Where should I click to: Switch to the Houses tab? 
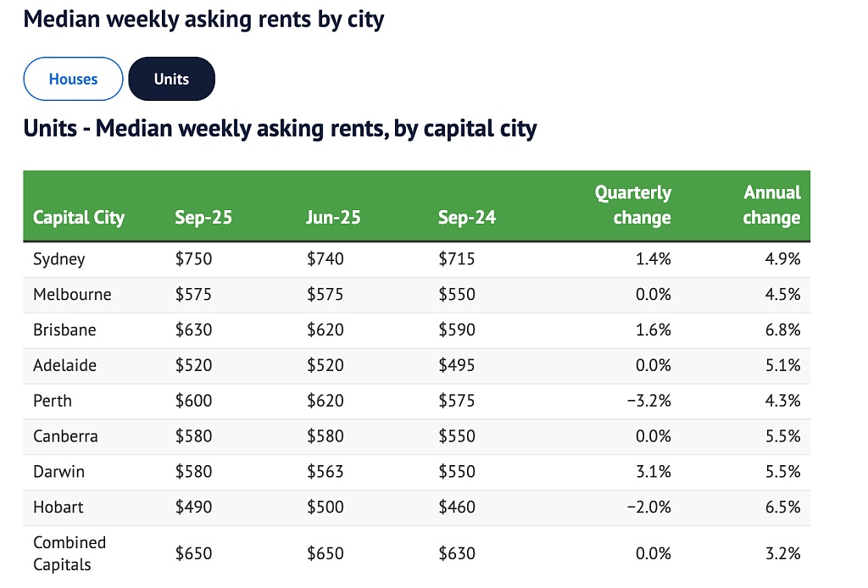pyautogui.click(x=74, y=80)
